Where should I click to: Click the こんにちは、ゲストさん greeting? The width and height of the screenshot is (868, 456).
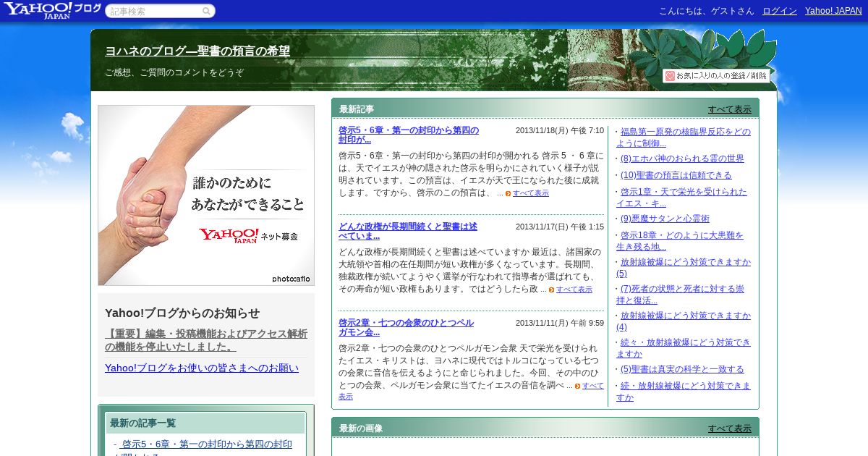click(706, 11)
